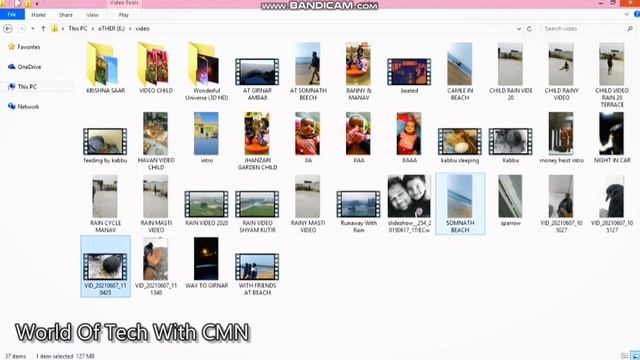This screenshot has width=640, height=360.
Task: Open recent locations dropdown arrow
Action: click(33, 29)
